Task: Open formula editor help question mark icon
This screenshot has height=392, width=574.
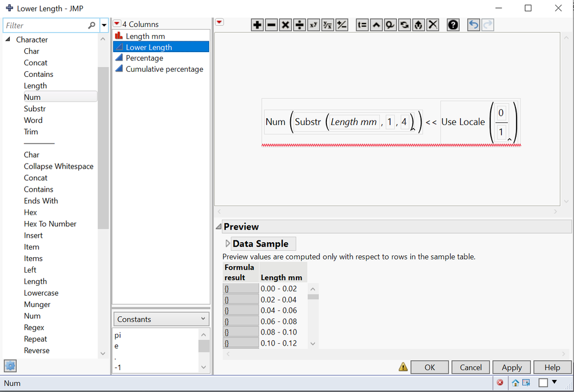Action: click(453, 25)
